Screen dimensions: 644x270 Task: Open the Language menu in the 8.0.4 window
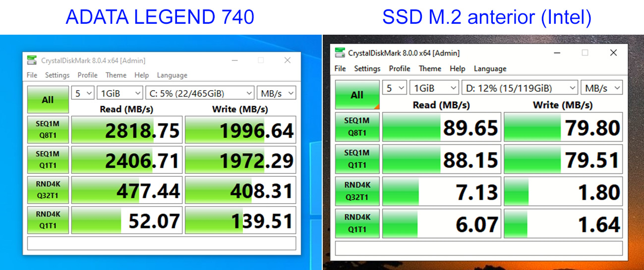click(x=172, y=75)
